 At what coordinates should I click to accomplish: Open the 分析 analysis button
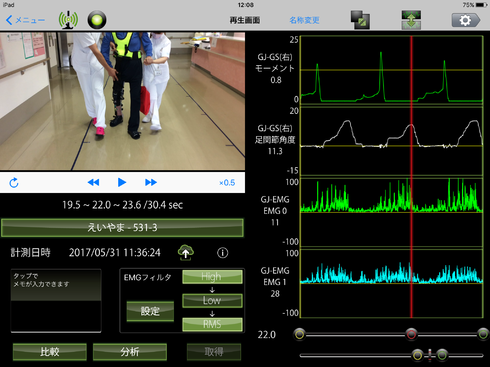130,352
